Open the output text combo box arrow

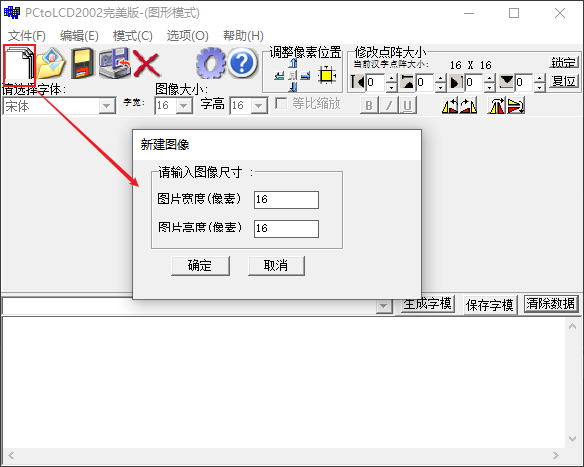pos(383,306)
